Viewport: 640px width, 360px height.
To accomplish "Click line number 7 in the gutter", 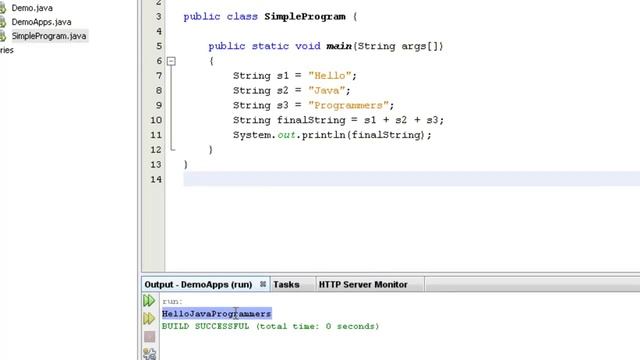I will point(159,76).
